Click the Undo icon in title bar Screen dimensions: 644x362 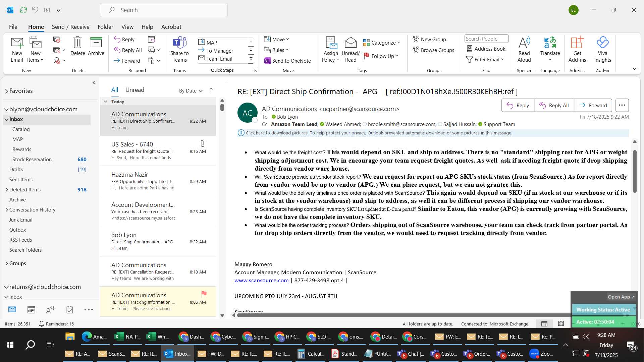(35, 10)
